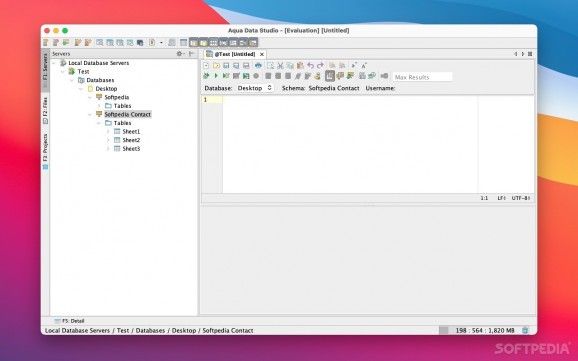This screenshot has height=361, width=578.
Task: Select Softpedia Contact in the server tree
Action: pyautogui.click(x=128, y=114)
